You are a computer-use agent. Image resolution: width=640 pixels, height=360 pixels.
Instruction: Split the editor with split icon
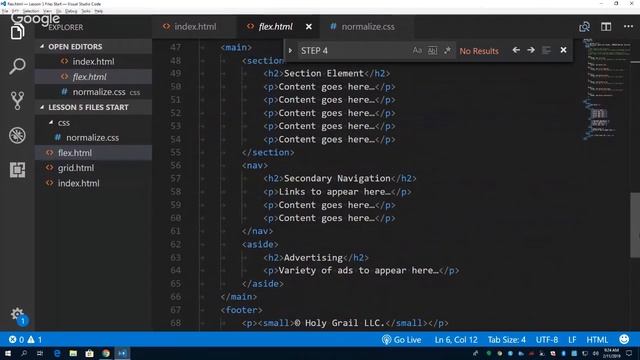click(606, 27)
